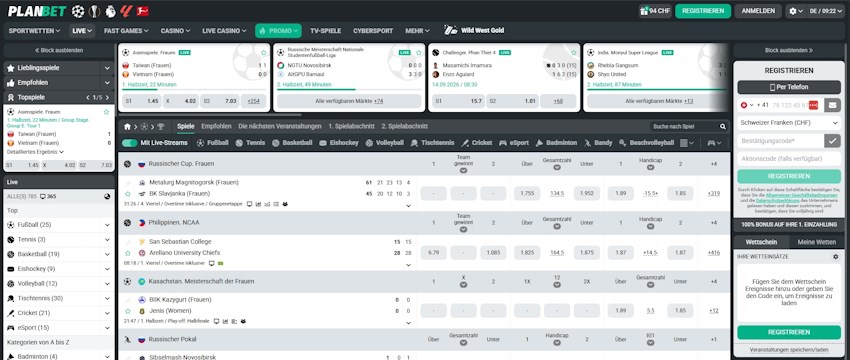Click the ANMELDEN button
Image resolution: width=850 pixels, height=360 pixels.
click(758, 11)
